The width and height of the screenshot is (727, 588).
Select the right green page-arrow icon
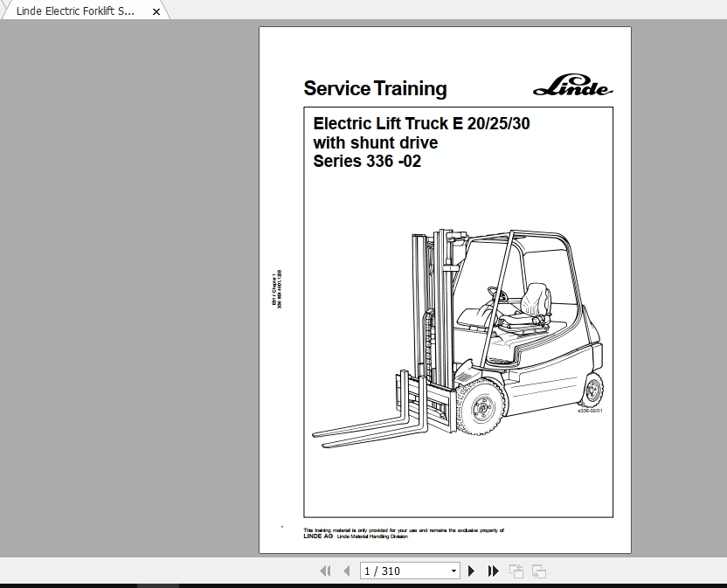click(538, 570)
